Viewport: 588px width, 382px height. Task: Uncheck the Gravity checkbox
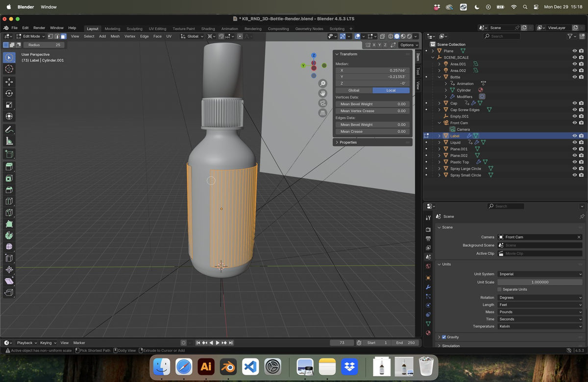coord(444,337)
